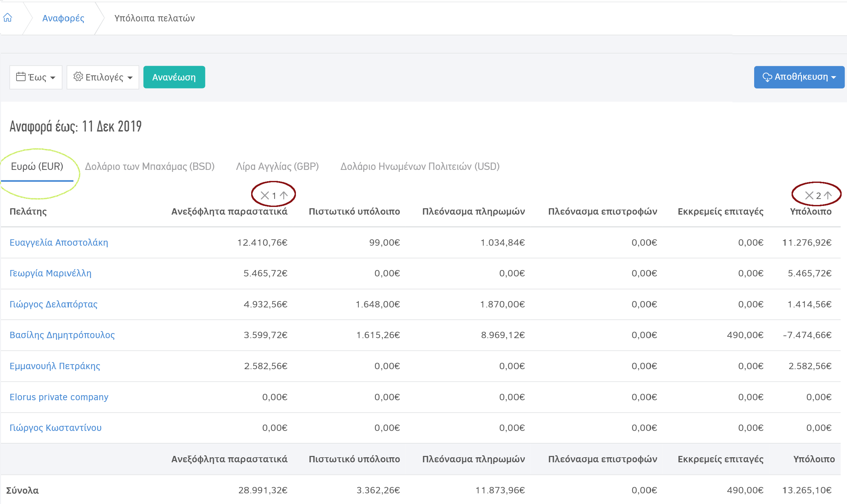Screen dimensions: 847x504
Task: Remove sort on Υπόλοιπο column (X icon)
Action: pyautogui.click(x=809, y=196)
